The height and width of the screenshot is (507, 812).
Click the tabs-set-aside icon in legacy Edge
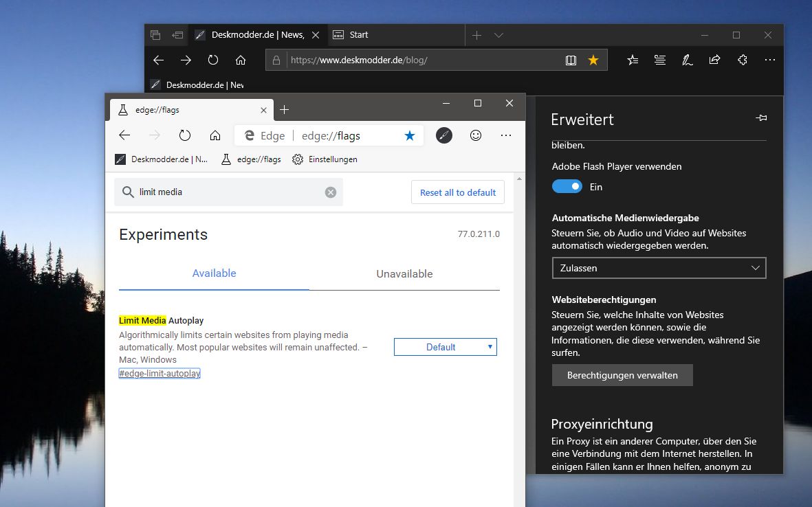[x=155, y=35]
